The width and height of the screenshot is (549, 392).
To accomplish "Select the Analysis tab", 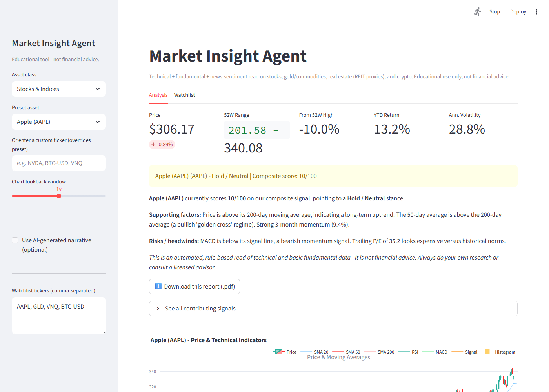I will pos(158,95).
